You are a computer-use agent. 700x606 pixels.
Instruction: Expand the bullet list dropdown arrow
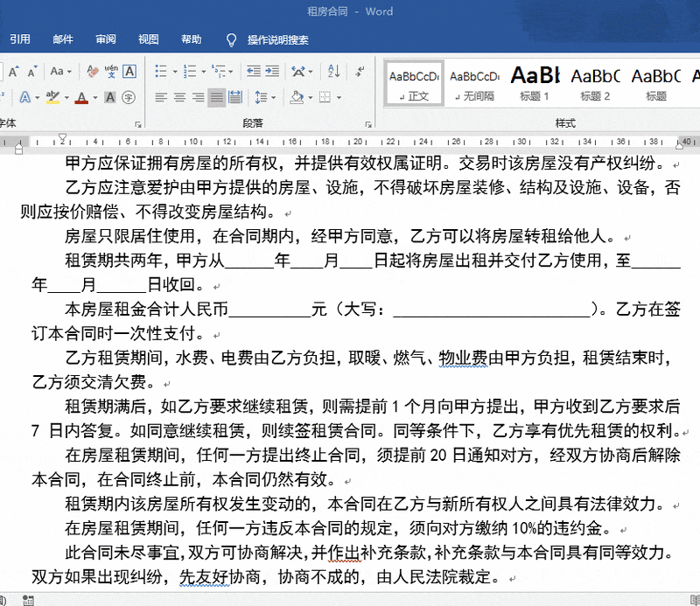174,71
